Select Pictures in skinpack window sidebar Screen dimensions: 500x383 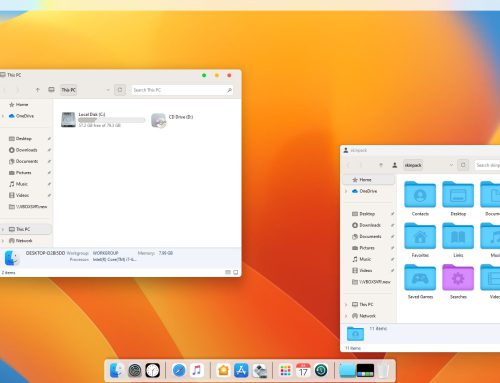click(363, 248)
